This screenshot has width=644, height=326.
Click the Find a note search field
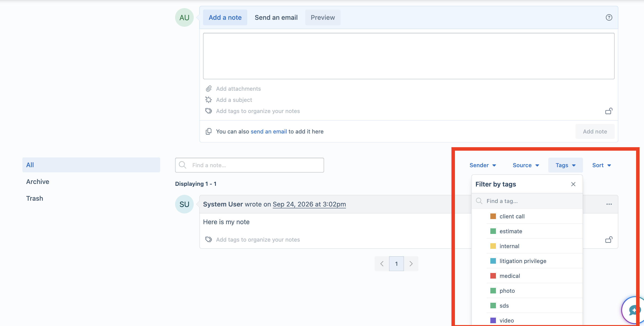click(x=250, y=165)
